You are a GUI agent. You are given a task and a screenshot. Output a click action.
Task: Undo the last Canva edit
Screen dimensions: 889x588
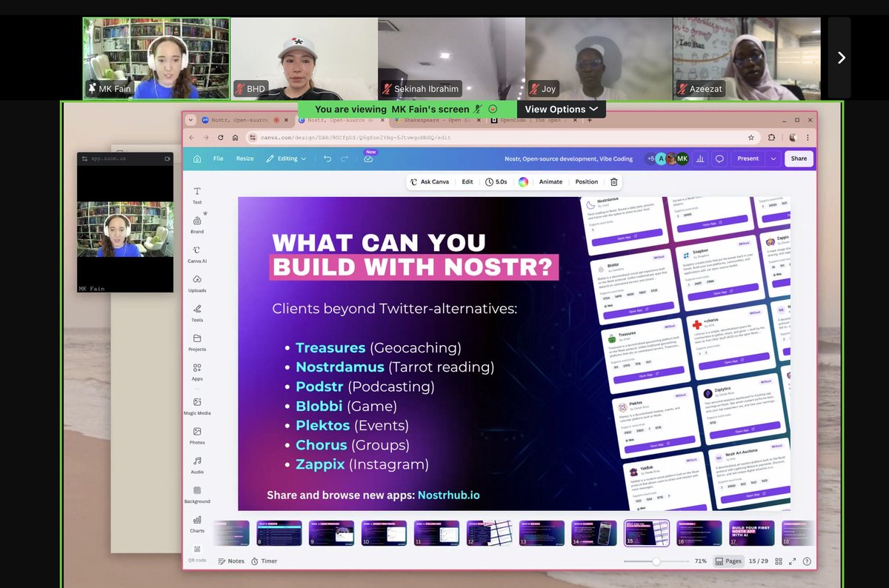coord(327,158)
